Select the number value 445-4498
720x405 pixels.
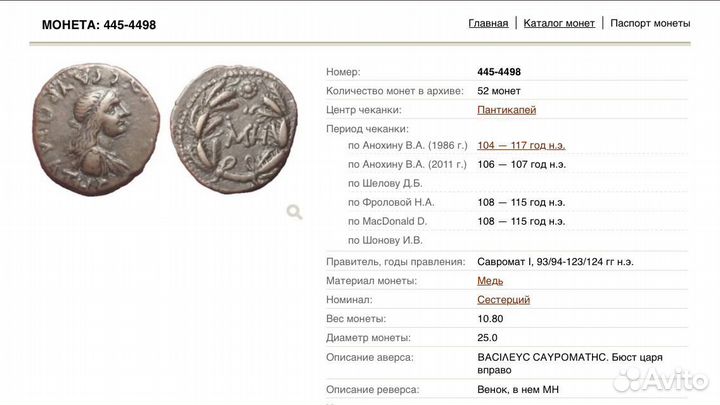tap(499, 72)
